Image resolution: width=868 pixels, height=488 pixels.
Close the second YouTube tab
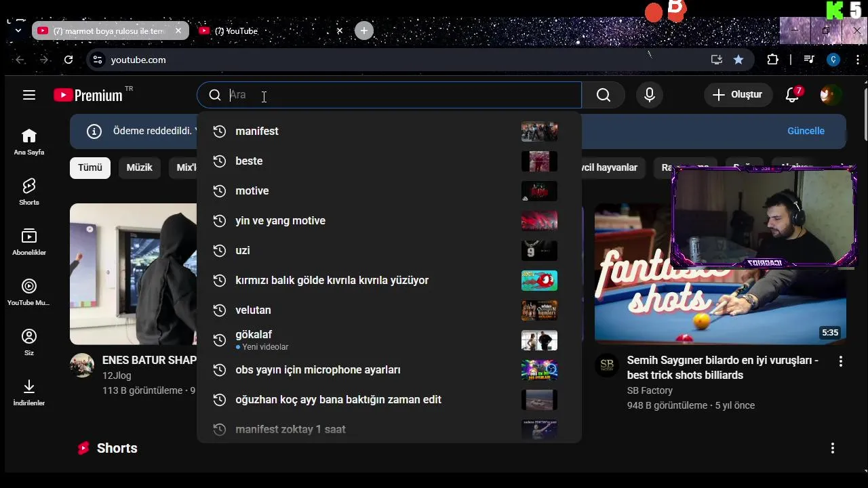pyautogui.click(x=340, y=30)
